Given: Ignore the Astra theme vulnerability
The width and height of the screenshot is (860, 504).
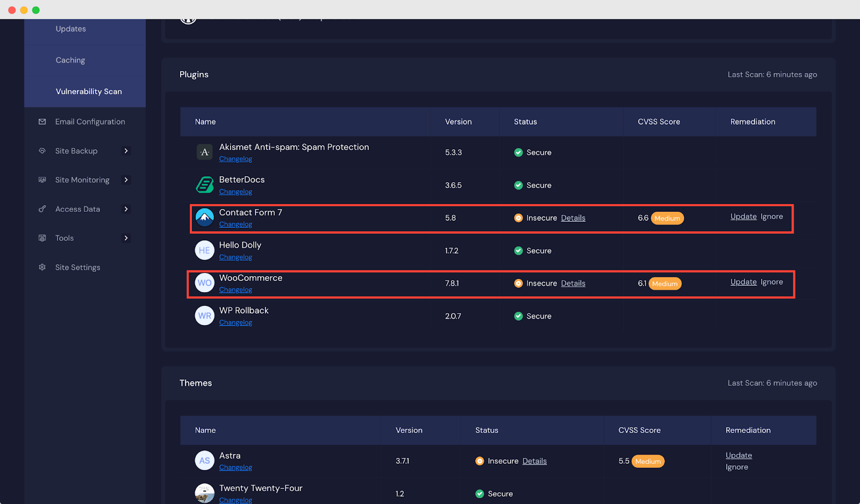Looking at the screenshot, I should coord(736,466).
